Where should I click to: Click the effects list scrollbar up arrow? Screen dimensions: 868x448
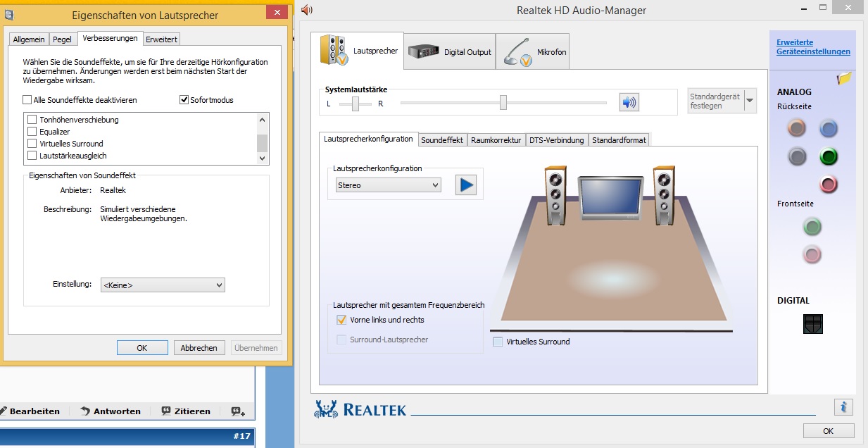[x=263, y=118]
